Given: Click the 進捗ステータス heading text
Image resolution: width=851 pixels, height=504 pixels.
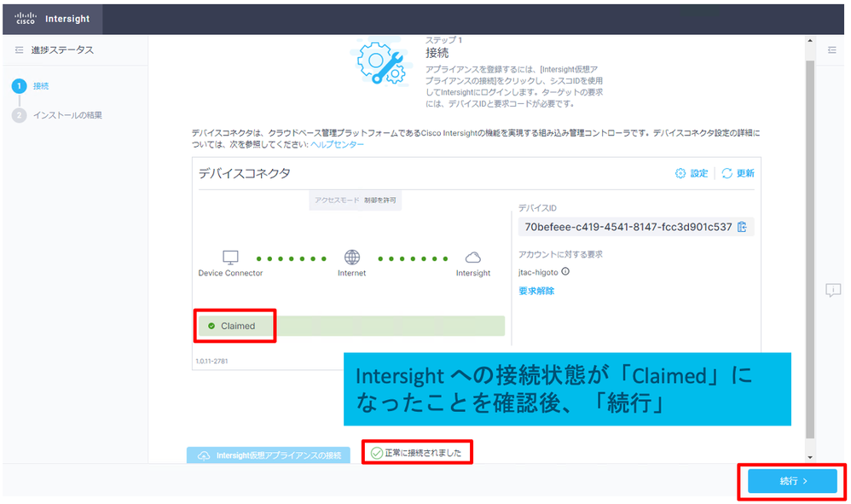Looking at the screenshot, I should pyautogui.click(x=62, y=50).
